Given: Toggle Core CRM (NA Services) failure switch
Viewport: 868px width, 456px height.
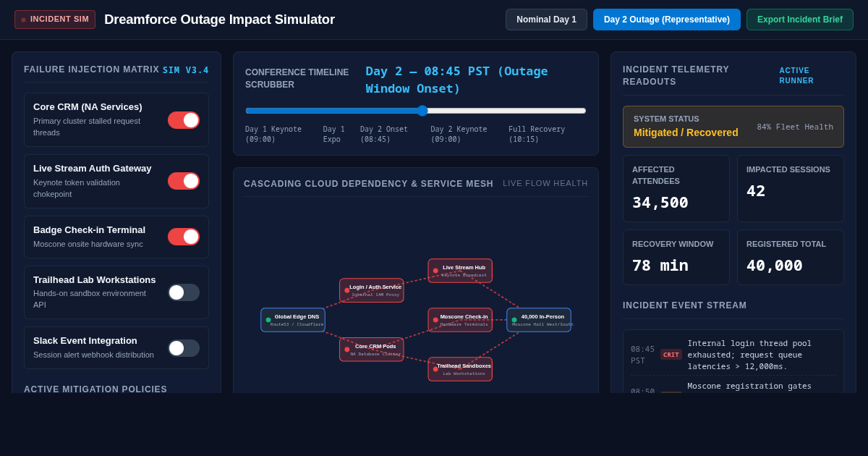Looking at the screenshot, I should click(x=184, y=120).
